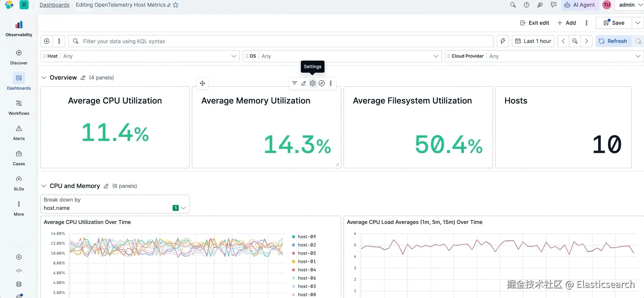Open panel Settings gear icon

pyautogui.click(x=313, y=83)
